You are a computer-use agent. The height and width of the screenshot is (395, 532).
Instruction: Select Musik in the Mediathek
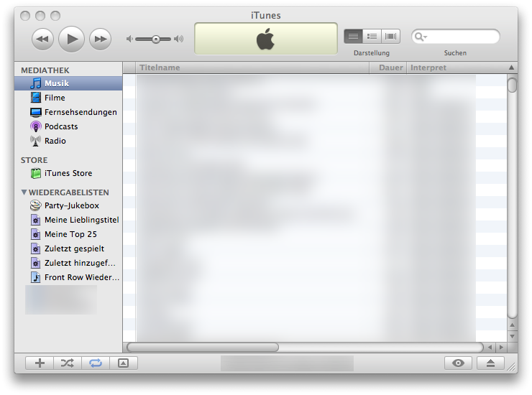68,83
